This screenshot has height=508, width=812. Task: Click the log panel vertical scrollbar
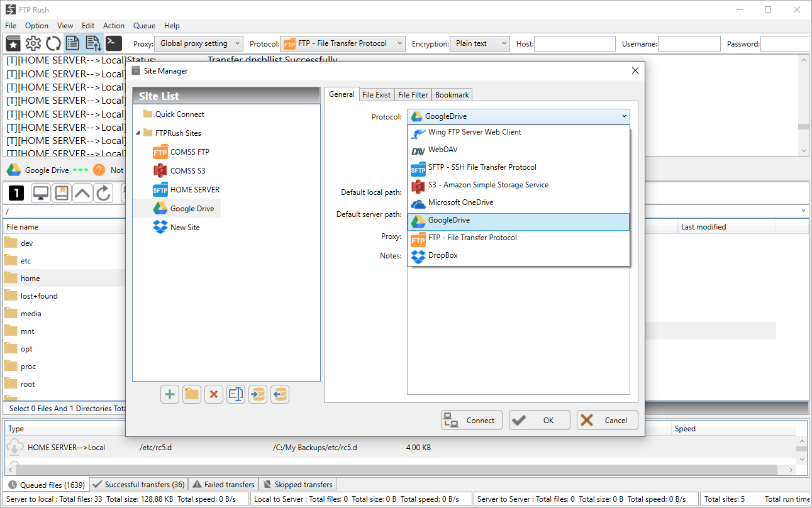803,106
